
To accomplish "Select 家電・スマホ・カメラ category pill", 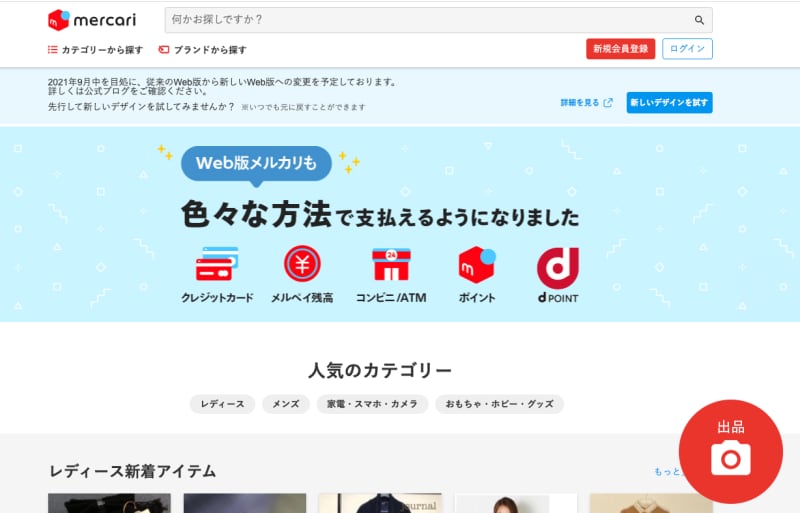I will pos(372,404).
